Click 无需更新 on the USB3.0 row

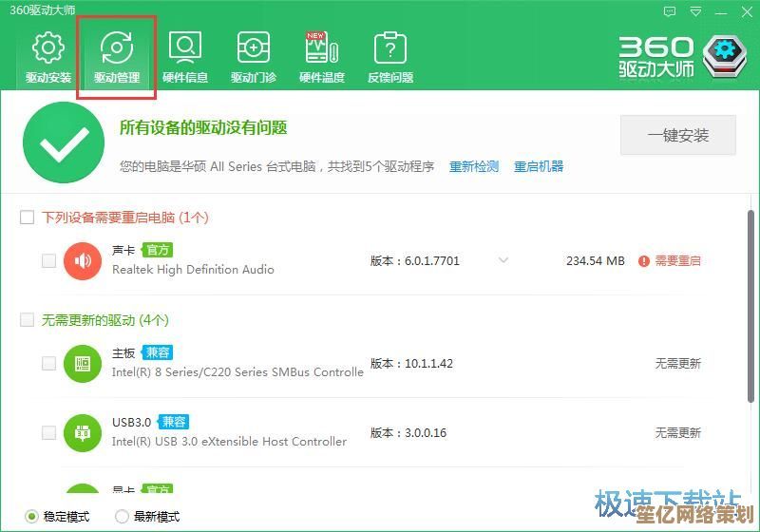click(x=677, y=432)
